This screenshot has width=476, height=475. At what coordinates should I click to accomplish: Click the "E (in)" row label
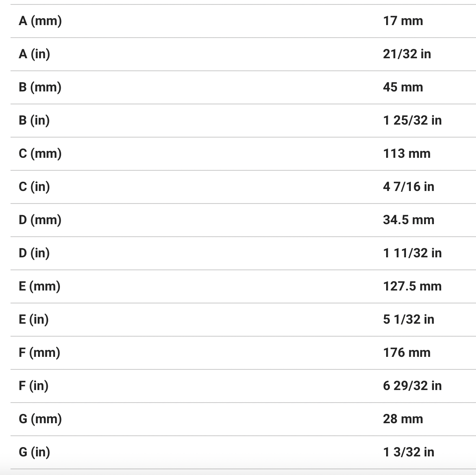click(34, 319)
